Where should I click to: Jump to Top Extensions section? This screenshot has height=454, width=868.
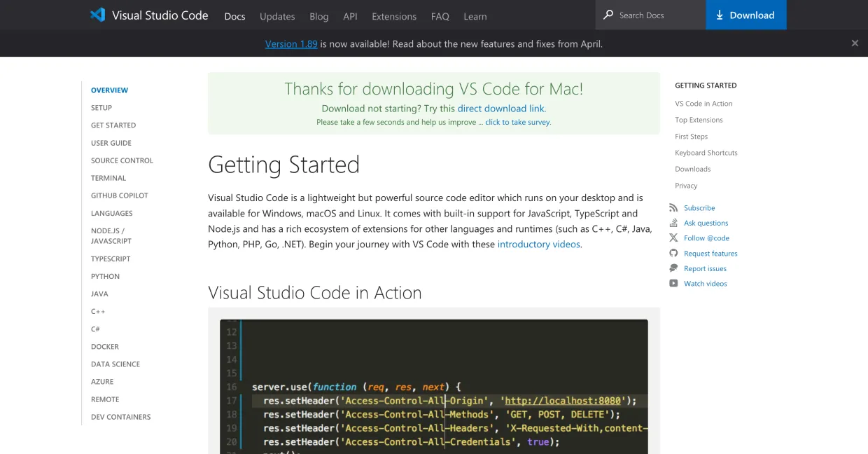click(699, 120)
